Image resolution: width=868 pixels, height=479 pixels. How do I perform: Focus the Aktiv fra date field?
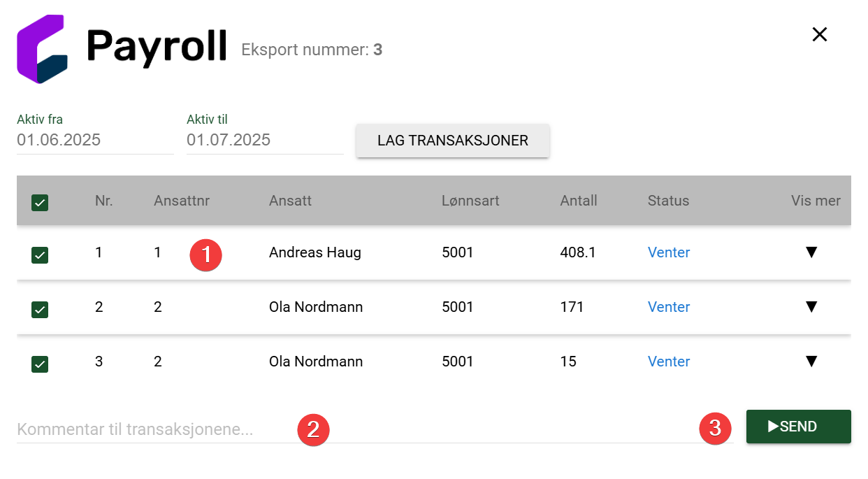coord(95,140)
